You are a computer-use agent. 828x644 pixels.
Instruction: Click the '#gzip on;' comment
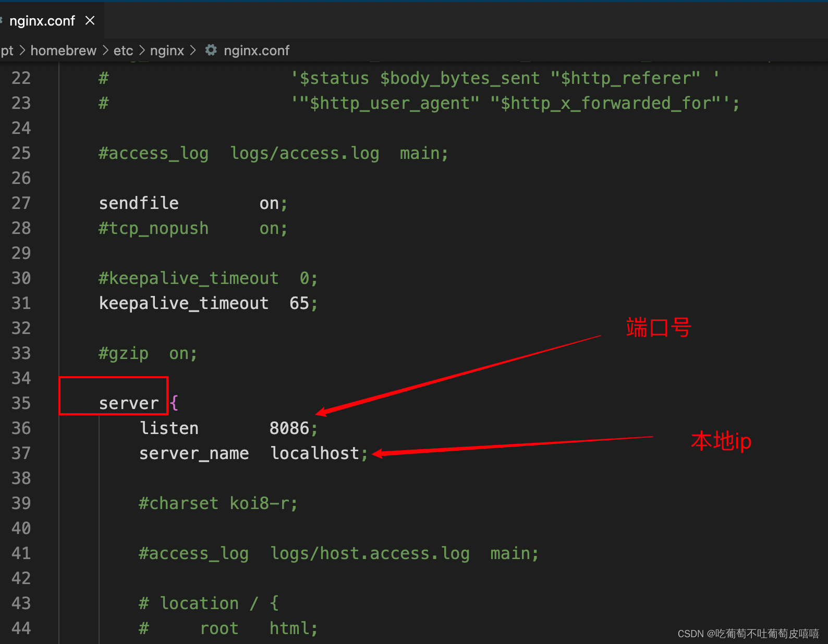(148, 354)
